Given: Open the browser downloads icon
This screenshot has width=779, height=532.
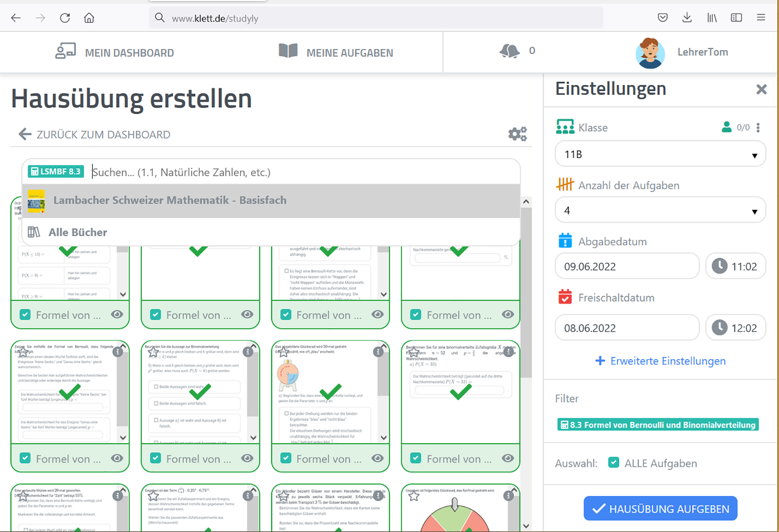Looking at the screenshot, I should tap(687, 18).
